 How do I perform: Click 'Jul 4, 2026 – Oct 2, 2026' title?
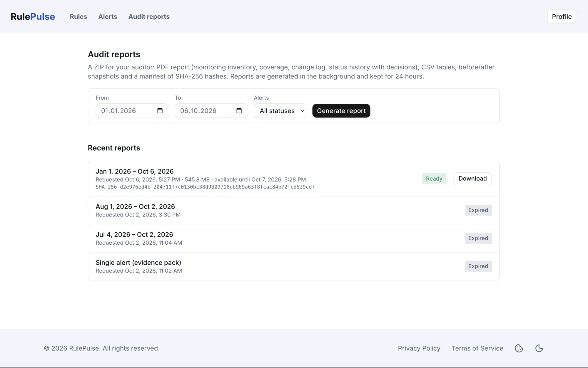134,235
